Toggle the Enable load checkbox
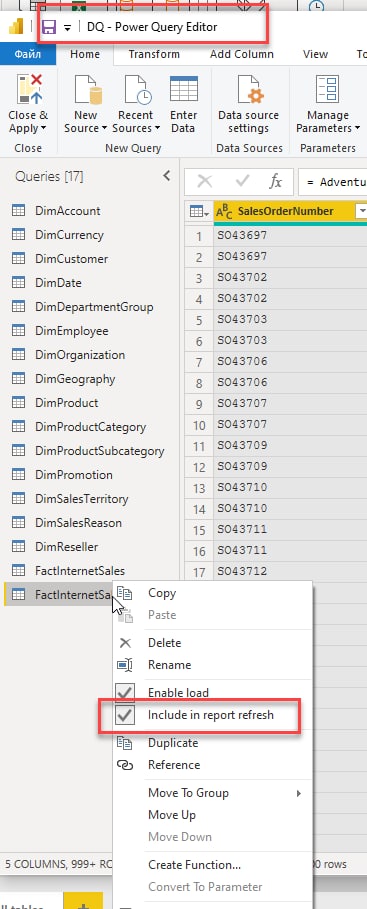367x909 pixels. pyautogui.click(x=126, y=693)
